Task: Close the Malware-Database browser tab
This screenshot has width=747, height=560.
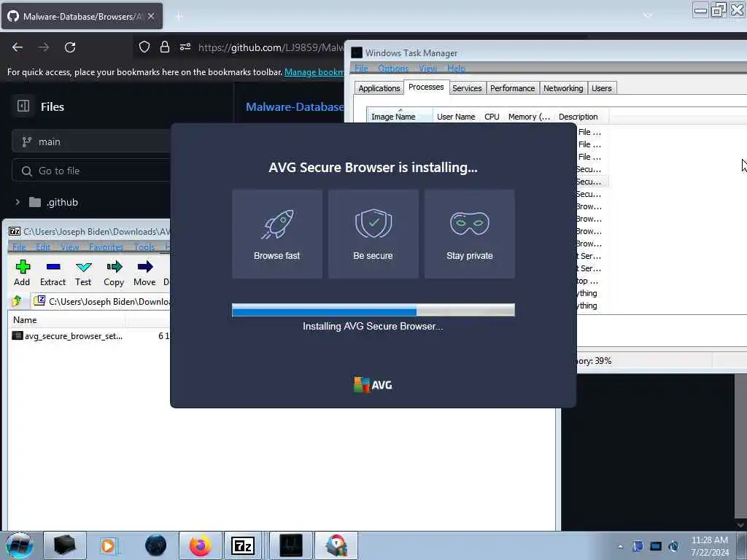Action: tap(151, 16)
